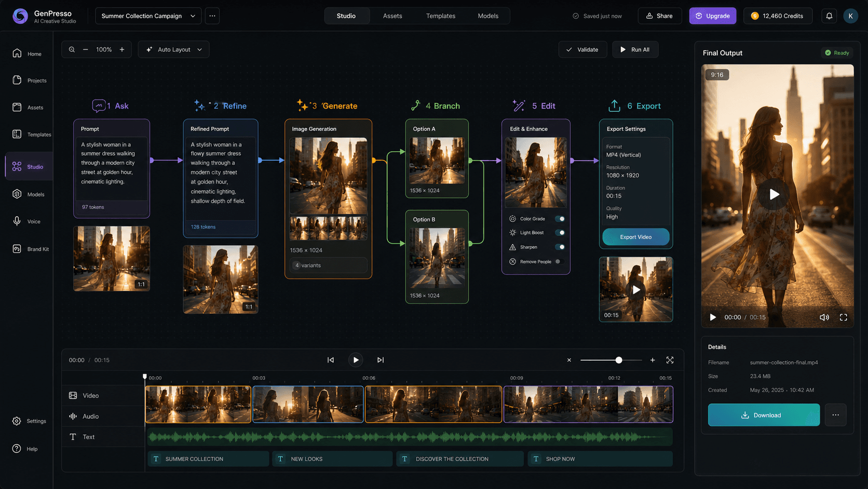868x489 pixels.
Task: Click the Share button
Action: point(659,16)
